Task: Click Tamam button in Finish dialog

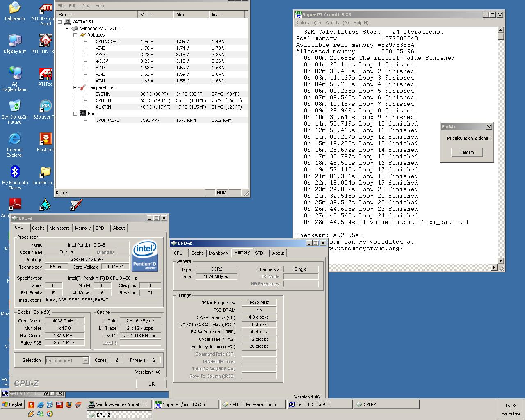Action: [x=467, y=152]
